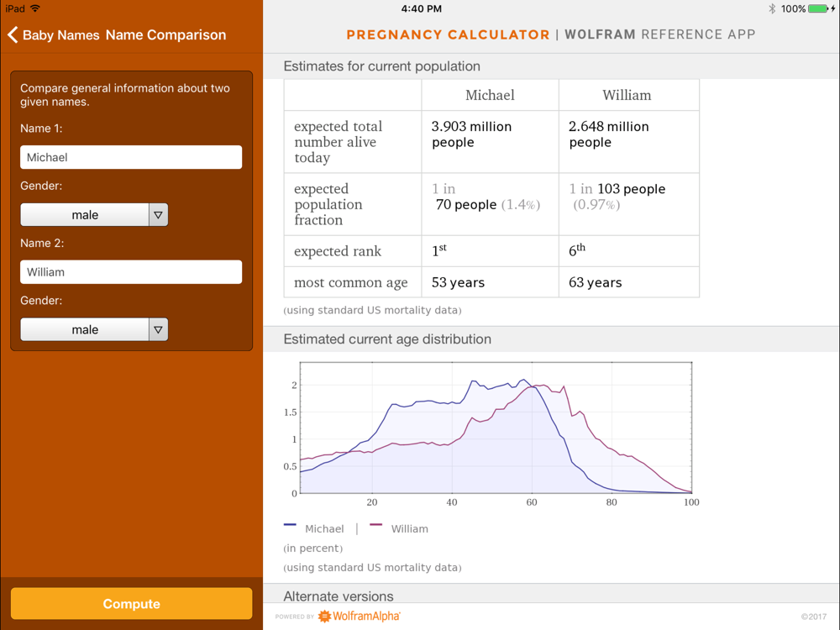
Task: Tap the Name Comparison heading
Action: click(165, 34)
